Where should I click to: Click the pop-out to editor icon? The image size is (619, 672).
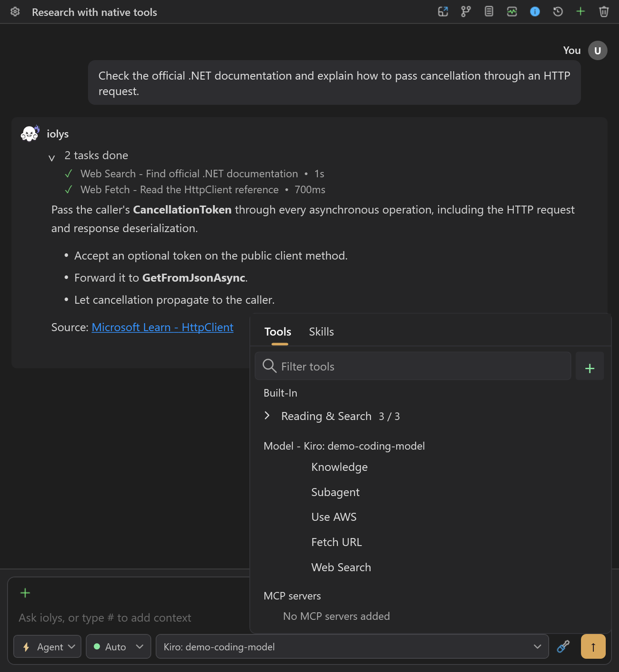pyautogui.click(x=443, y=12)
